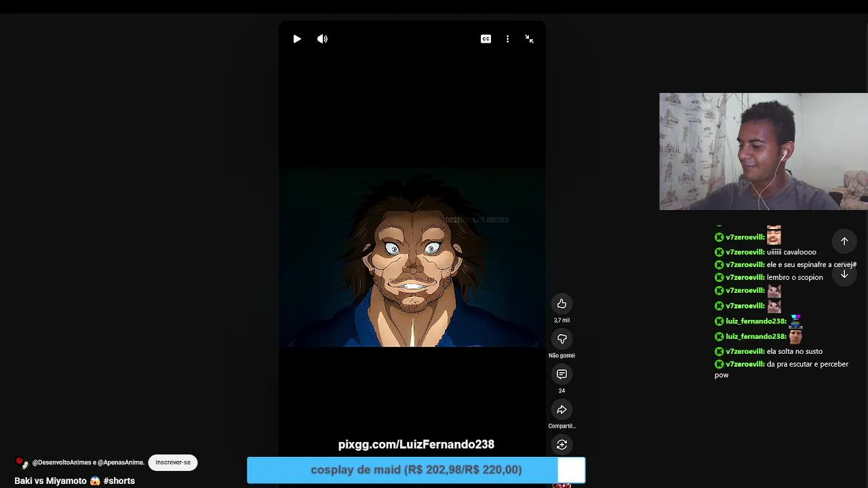Toggle closed captions CC

(486, 39)
